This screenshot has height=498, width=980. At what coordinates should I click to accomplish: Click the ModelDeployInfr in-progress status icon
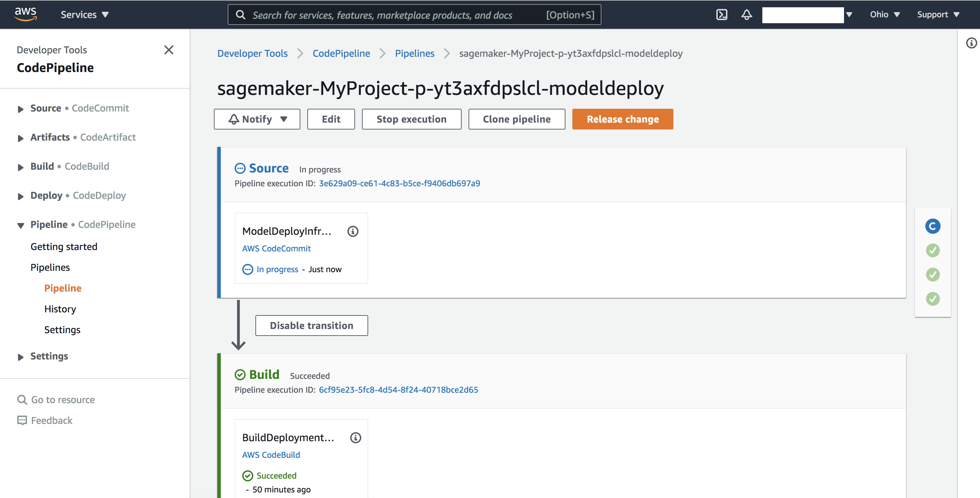[248, 269]
